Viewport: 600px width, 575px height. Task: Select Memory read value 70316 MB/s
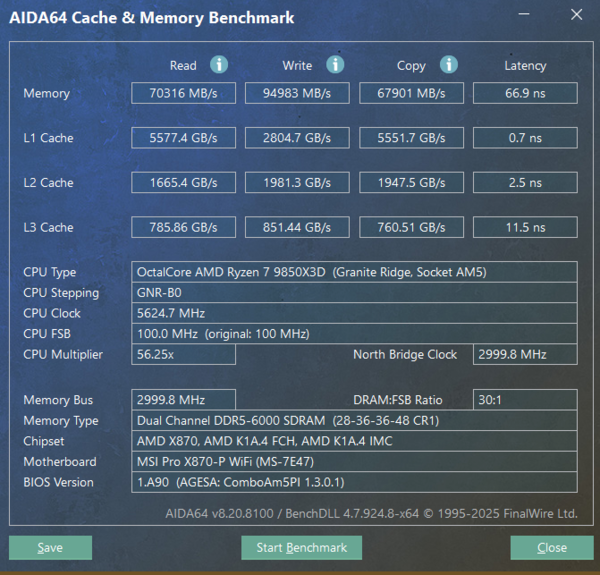coord(183,93)
